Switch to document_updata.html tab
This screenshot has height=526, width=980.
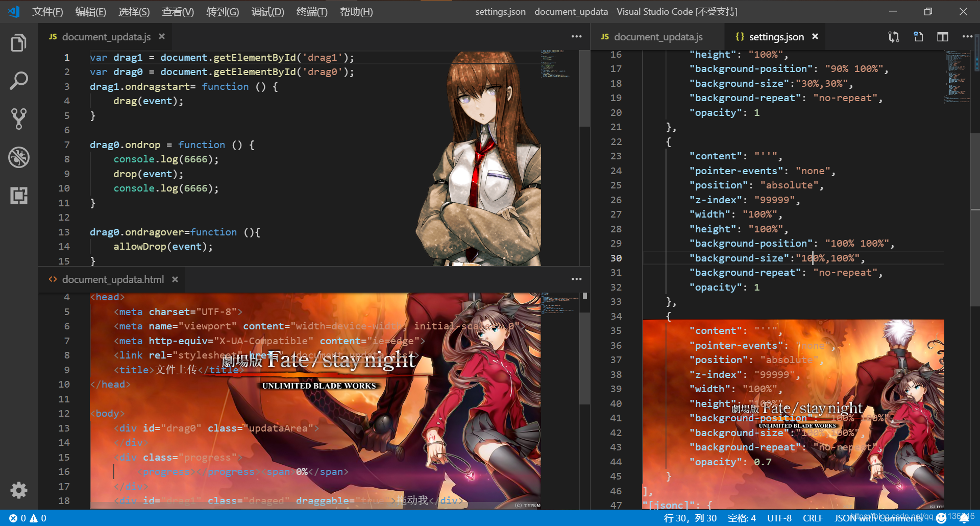tap(113, 279)
